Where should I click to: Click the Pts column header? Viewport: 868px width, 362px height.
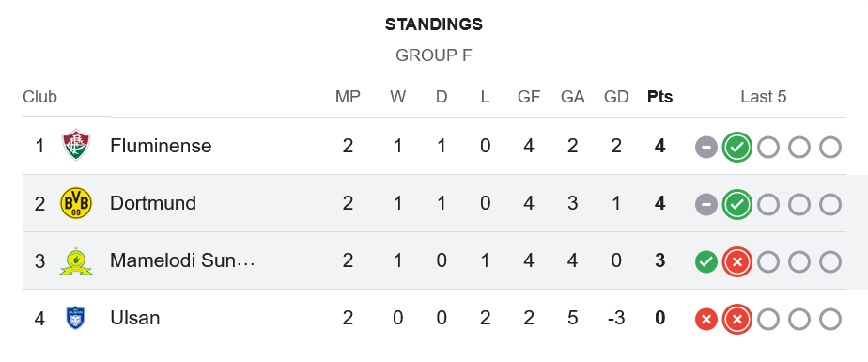(x=659, y=97)
